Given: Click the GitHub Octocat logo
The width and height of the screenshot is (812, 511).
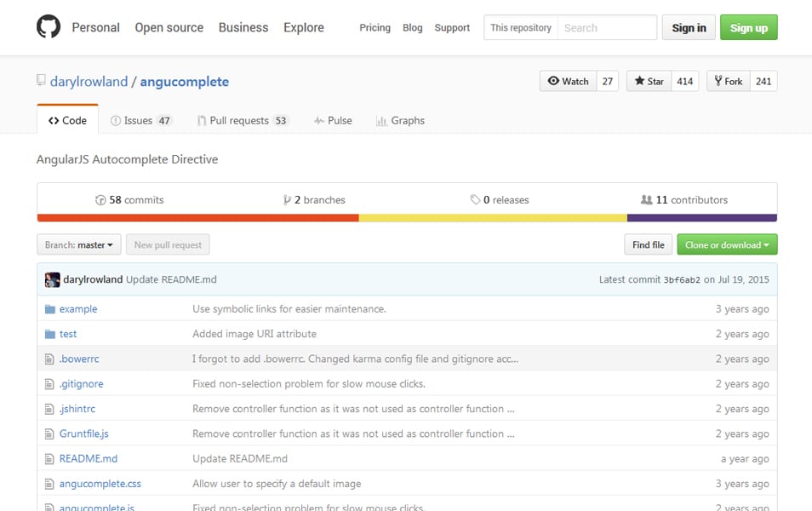Looking at the screenshot, I should (49, 27).
